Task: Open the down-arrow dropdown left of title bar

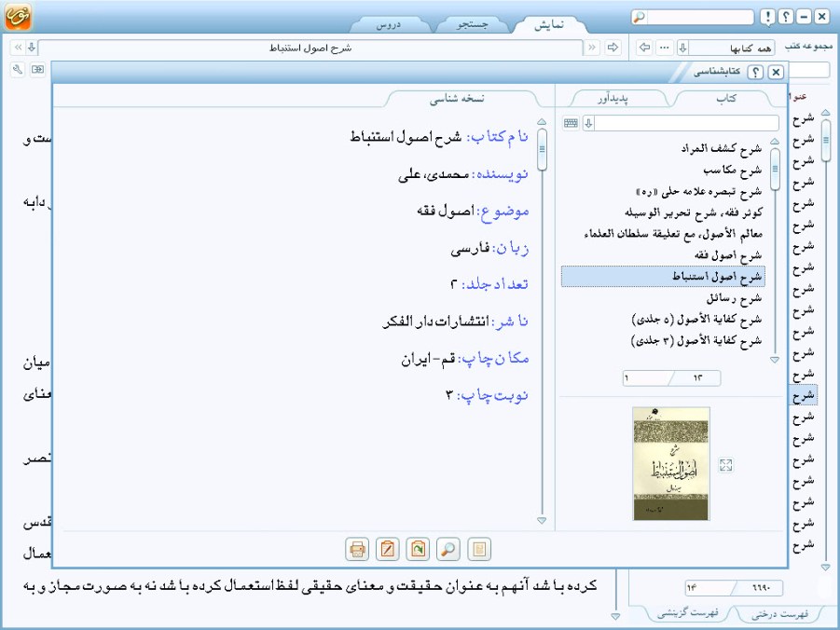Action: pos(31,48)
